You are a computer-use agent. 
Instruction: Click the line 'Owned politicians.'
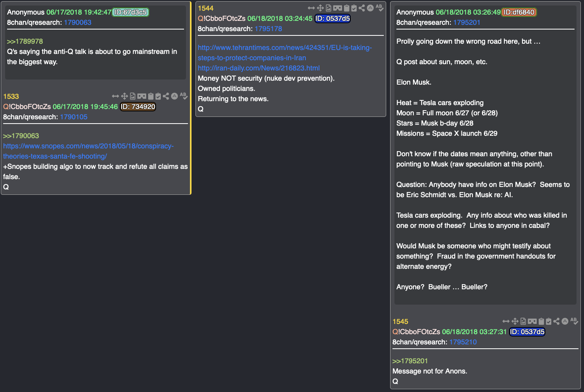(x=227, y=89)
